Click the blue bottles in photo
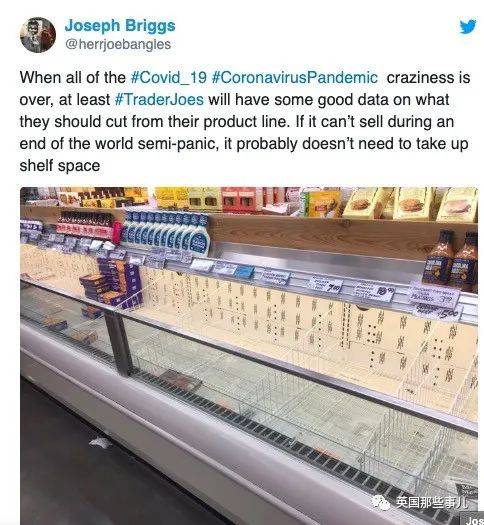Viewport: 484px width, 525px height. [x=167, y=230]
